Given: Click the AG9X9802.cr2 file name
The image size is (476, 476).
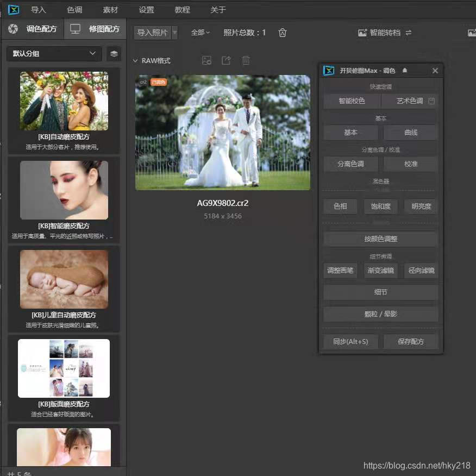Looking at the screenshot, I should (223, 203).
